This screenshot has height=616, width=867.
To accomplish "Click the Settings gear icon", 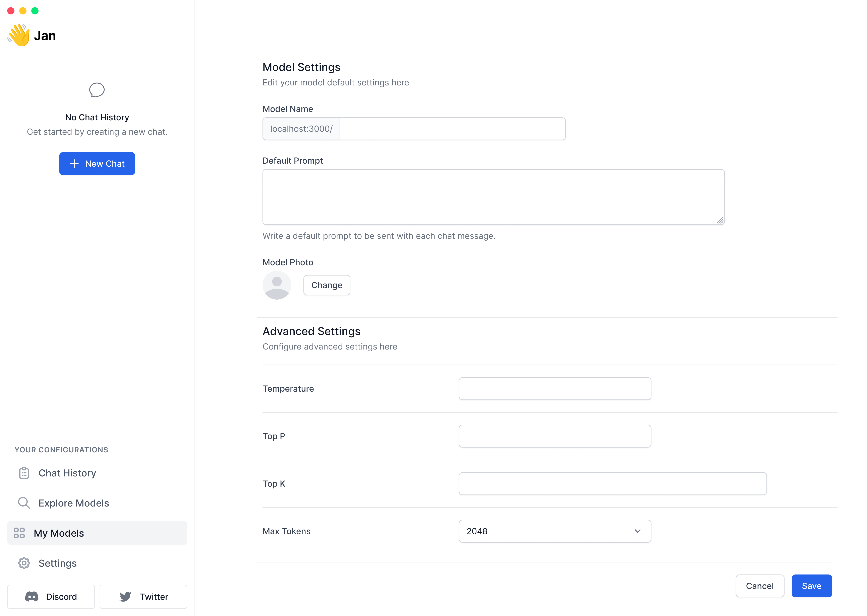I will pyautogui.click(x=24, y=563).
